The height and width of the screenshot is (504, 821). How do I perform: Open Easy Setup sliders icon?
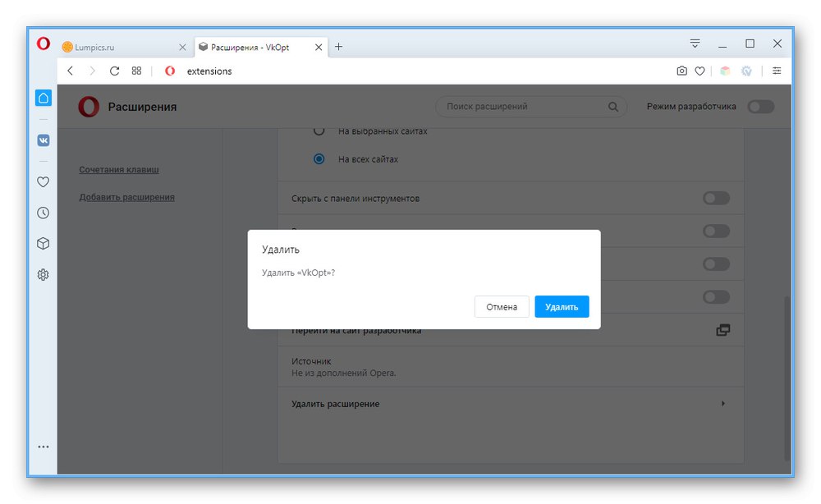[x=777, y=71]
